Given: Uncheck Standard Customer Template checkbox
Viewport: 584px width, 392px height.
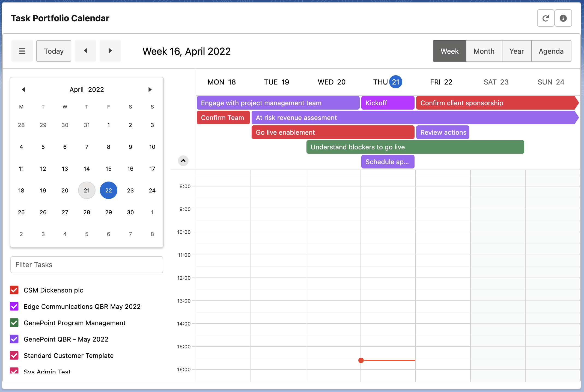Looking at the screenshot, I should 14,355.
